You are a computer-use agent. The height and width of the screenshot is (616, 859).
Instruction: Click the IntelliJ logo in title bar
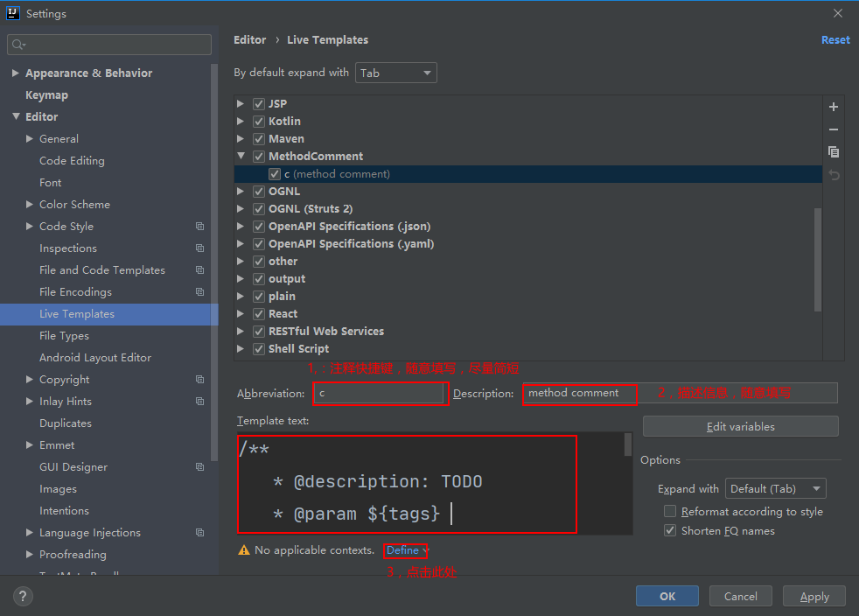pos(12,13)
